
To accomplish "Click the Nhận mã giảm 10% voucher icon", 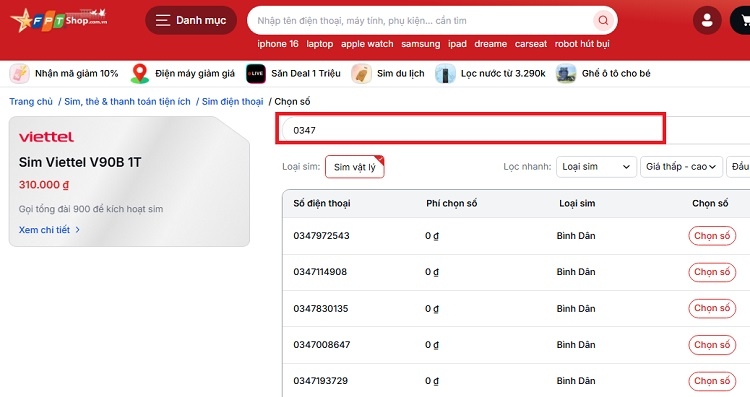I will point(19,74).
